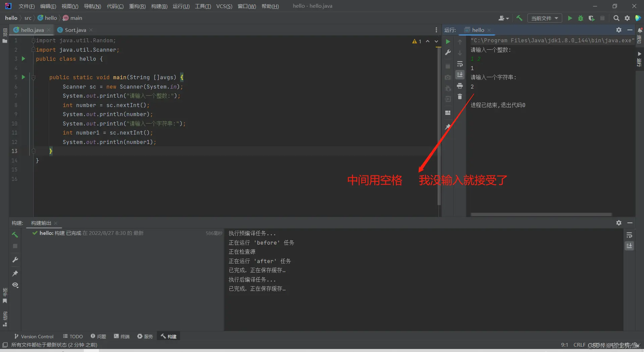Open 终端 terminal tool window
Viewport: 644px width, 352px height.
pyautogui.click(x=121, y=336)
